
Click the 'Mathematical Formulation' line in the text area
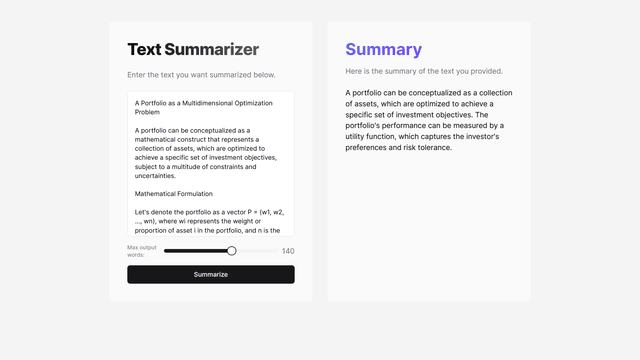pos(174,194)
